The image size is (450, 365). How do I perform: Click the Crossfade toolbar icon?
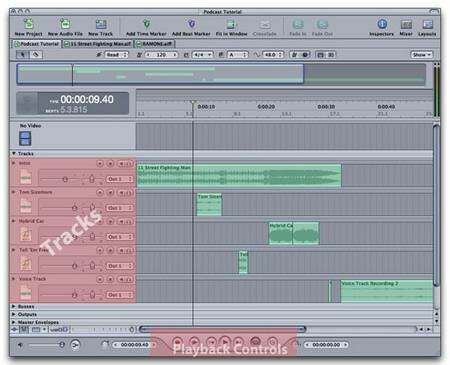tap(265, 24)
